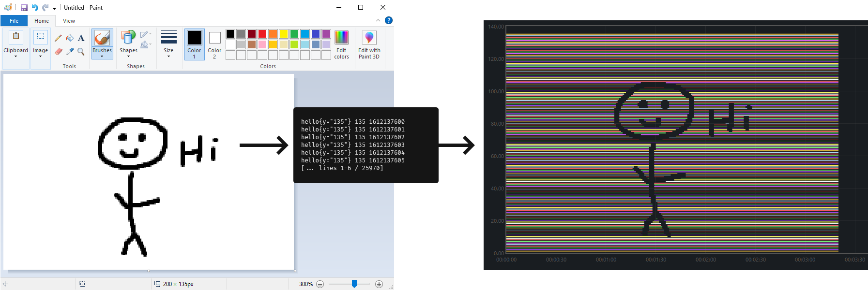Image resolution: width=868 pixels, height=290 pixels.
Task: Click the Paint application icon in title bar
Action: coord(8,8)
